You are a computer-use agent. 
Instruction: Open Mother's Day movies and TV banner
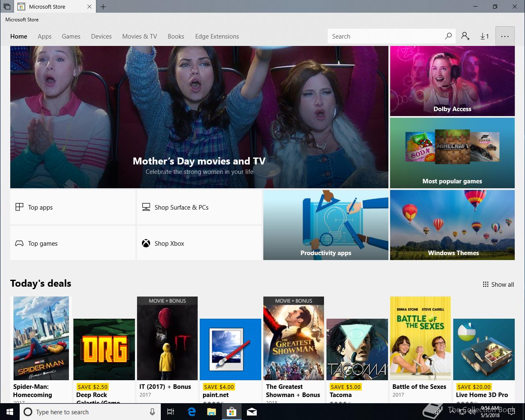(199, 117)
